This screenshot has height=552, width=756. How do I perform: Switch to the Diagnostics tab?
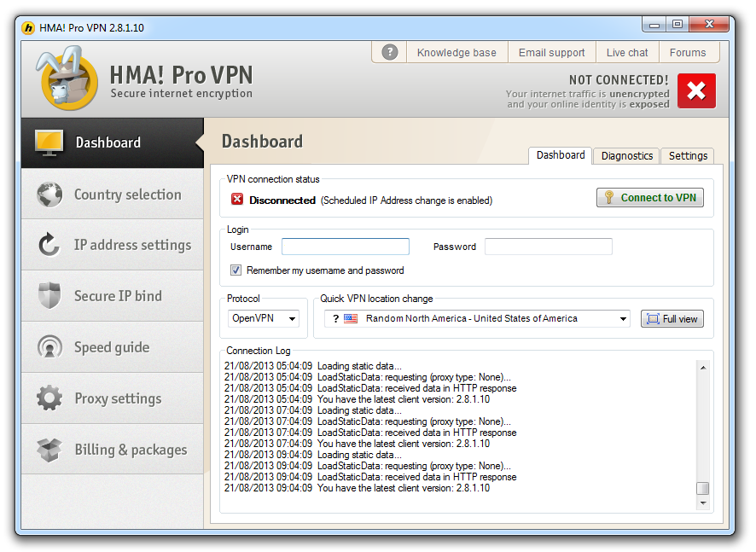[626, 155]
